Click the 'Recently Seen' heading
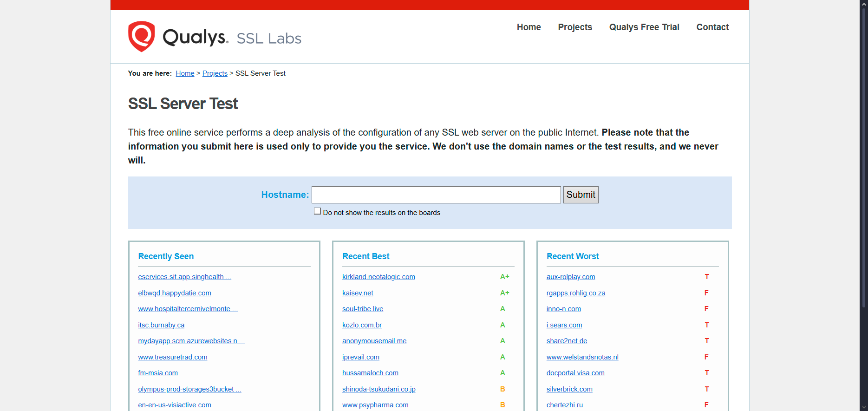This screenshot has height=411, width=868. pyautogui.click(x=166, y=256)
